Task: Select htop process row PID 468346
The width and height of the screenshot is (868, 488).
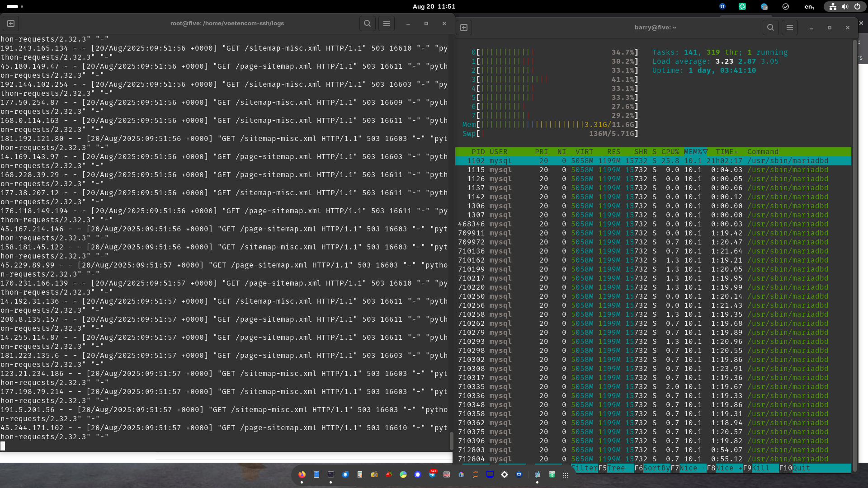Action: pyautogui.click(x=653, y=224)
